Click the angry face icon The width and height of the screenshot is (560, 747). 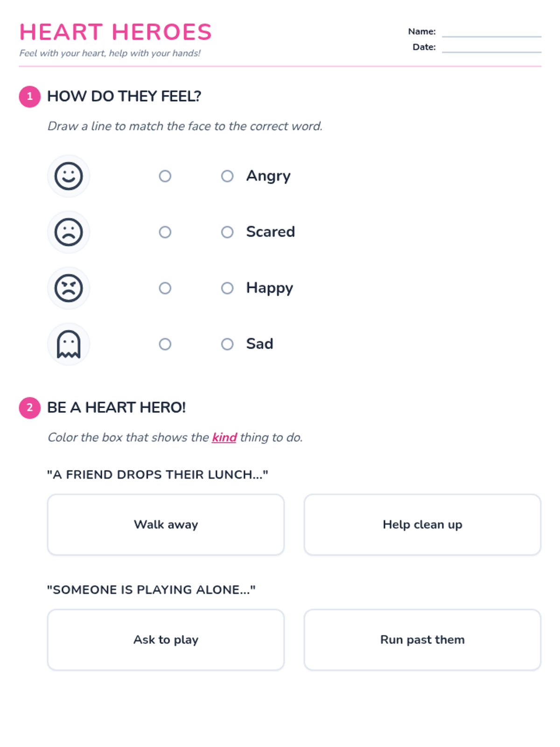pyautogui.click(x=69, y=288)
